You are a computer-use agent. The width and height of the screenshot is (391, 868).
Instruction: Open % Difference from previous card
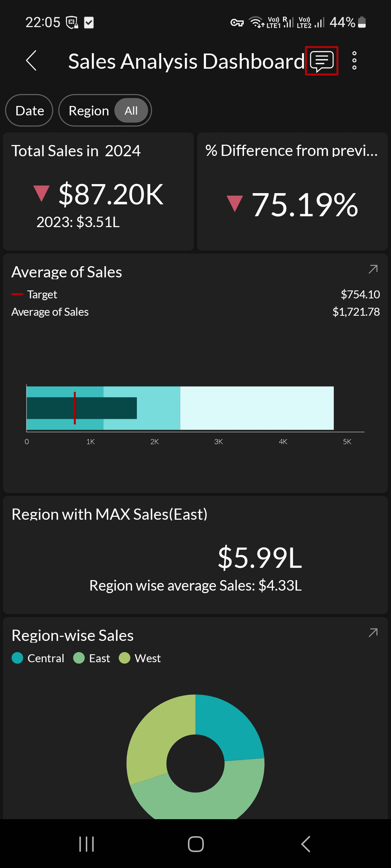[293, 192]
